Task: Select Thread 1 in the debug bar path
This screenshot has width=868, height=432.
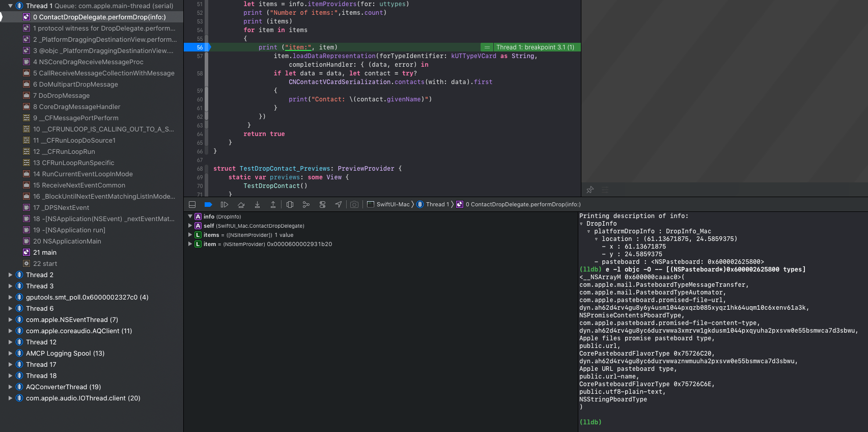Action: click(x=433, y=204)
